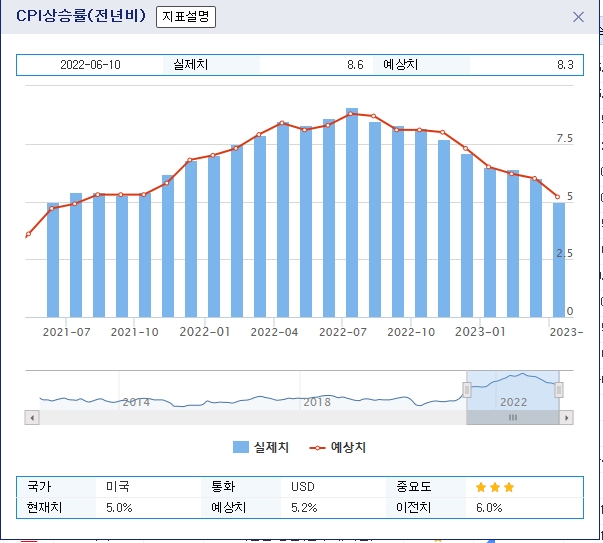Click the right scroll arrow of range navigator
This screenshot has height=543, width=603.
tap(566, 418)
